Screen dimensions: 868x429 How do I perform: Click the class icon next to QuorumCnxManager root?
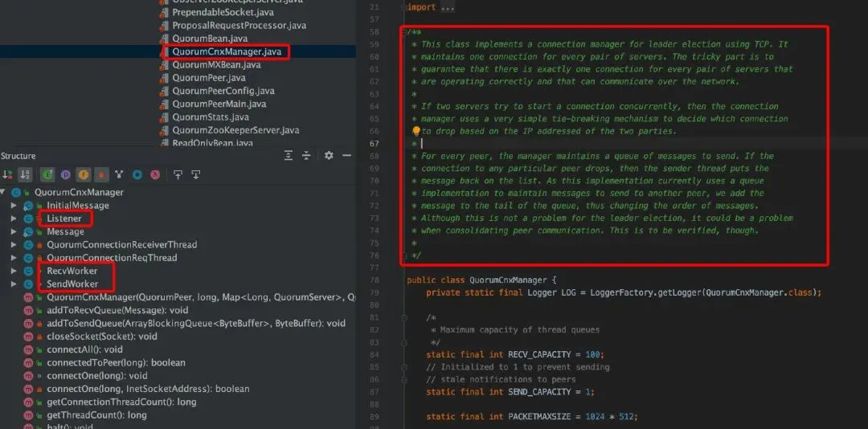pyautogui.click(x=16, y=192)
